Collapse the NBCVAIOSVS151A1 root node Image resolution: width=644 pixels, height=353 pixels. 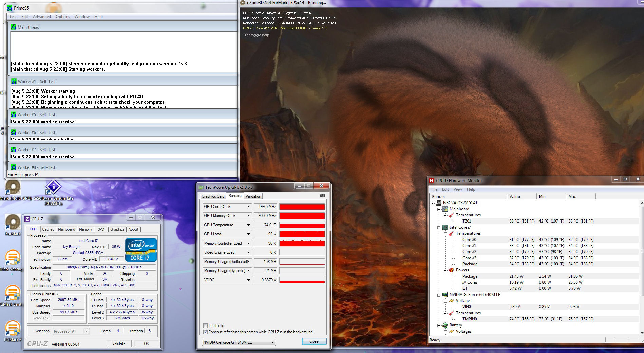(x=433, y=203)
